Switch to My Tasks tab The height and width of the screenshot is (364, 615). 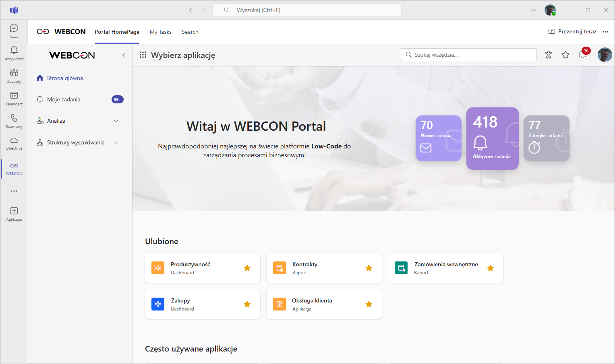161,32
